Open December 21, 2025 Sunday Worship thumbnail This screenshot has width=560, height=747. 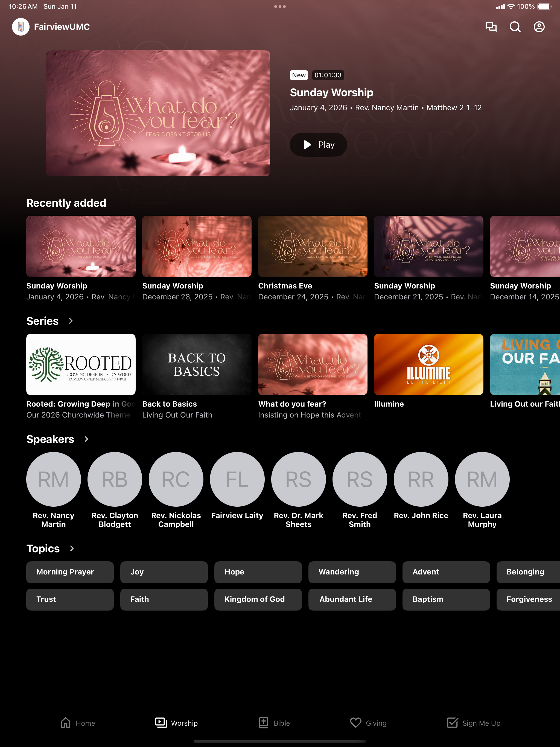tap(428, 246)
